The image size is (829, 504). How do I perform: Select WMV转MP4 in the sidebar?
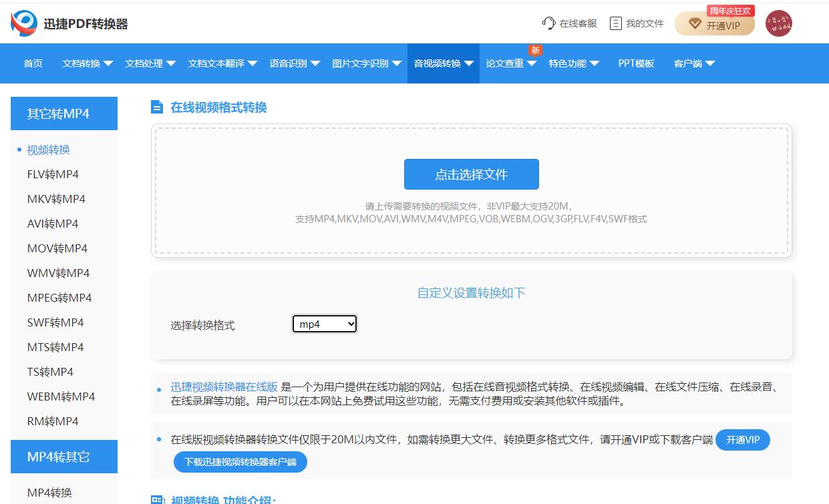coord(58,273)
